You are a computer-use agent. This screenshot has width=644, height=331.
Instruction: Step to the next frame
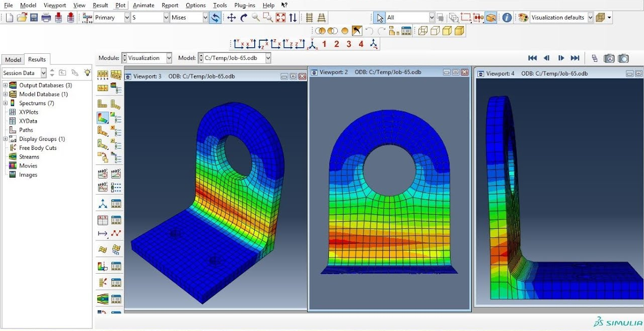pos(561,58)
